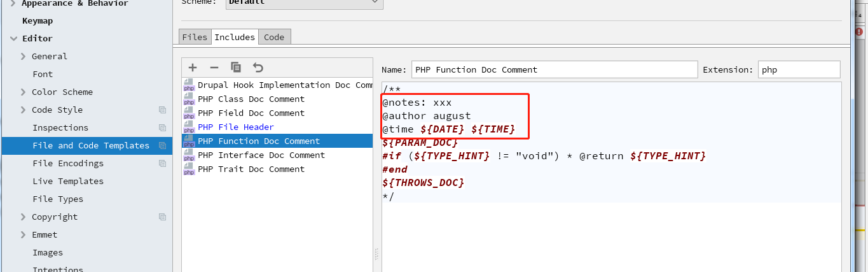Screen dimensions: 868x272
Task: Click project-level icon beside Copyright
Action: (162, 217)
